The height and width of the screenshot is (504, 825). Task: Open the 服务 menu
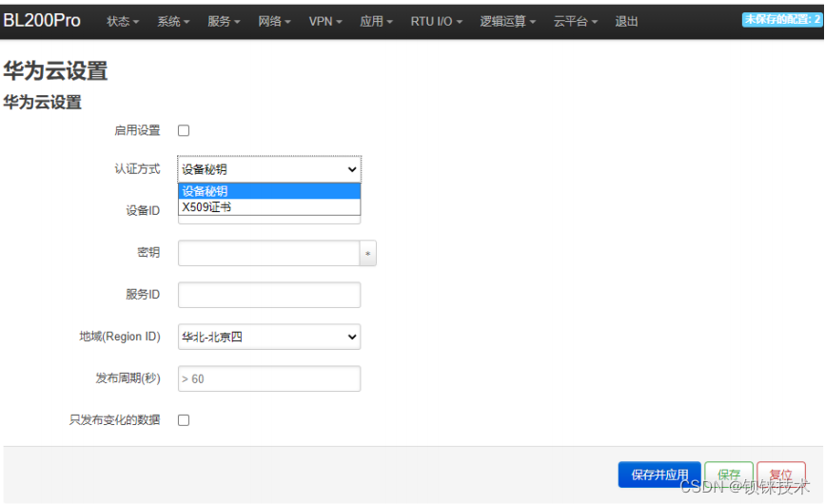[224, 22]
